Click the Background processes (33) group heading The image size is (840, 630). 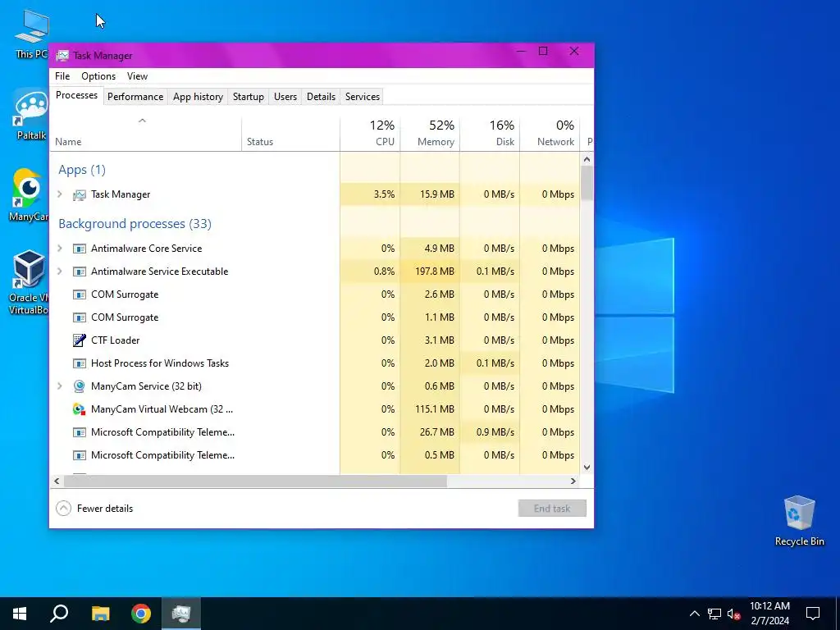click(x=135, y=223)
